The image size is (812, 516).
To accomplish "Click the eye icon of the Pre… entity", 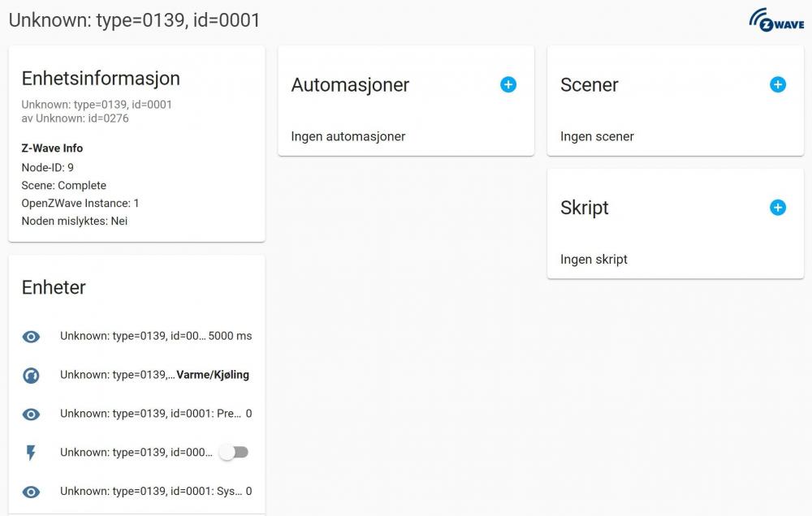I will pos(31,414).
